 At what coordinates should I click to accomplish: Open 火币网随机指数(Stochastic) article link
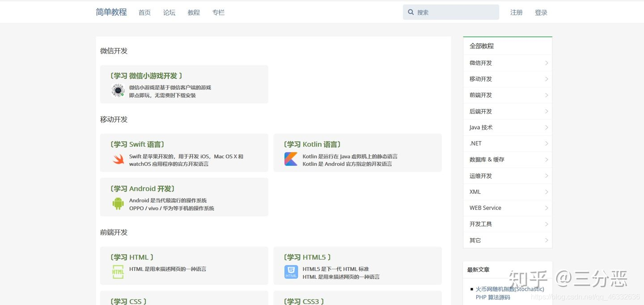point(510,289)
